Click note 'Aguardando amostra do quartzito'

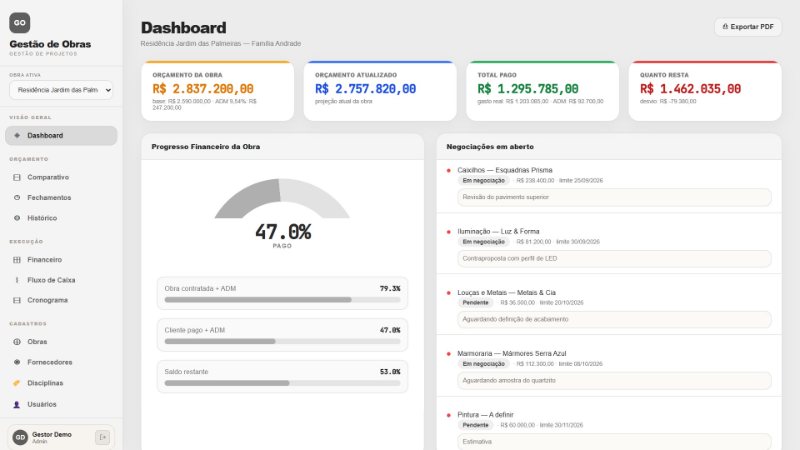pos(614,381)
